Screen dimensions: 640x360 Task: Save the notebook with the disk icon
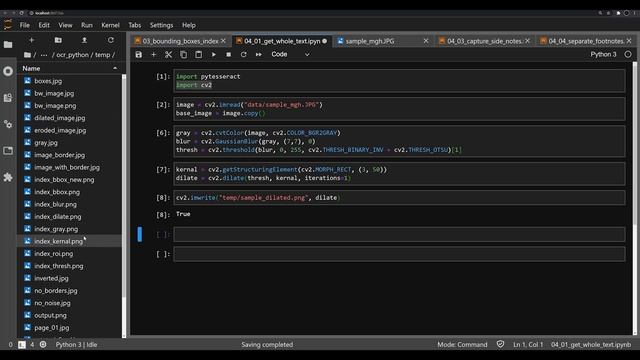click(139, 54)
